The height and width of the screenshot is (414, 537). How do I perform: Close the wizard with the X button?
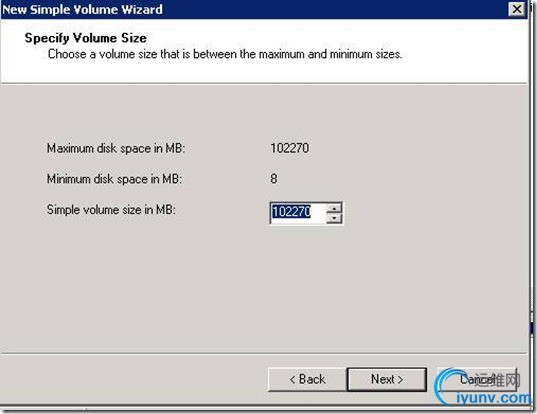tap(517, 9)
